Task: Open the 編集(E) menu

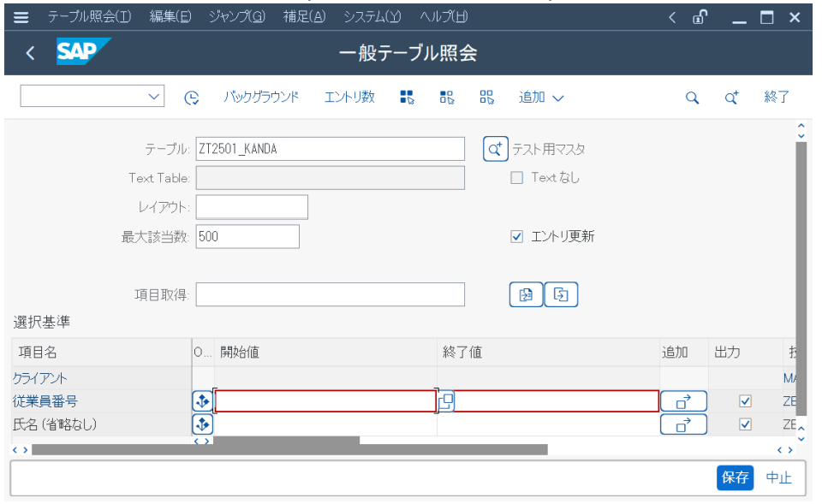Action: (x=170, y=17)
